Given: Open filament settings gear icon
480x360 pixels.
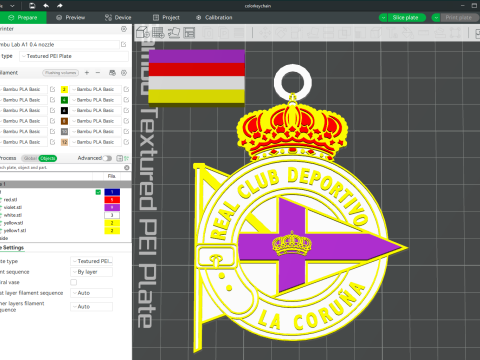Looking at the screenshot, I should [124, 73].
